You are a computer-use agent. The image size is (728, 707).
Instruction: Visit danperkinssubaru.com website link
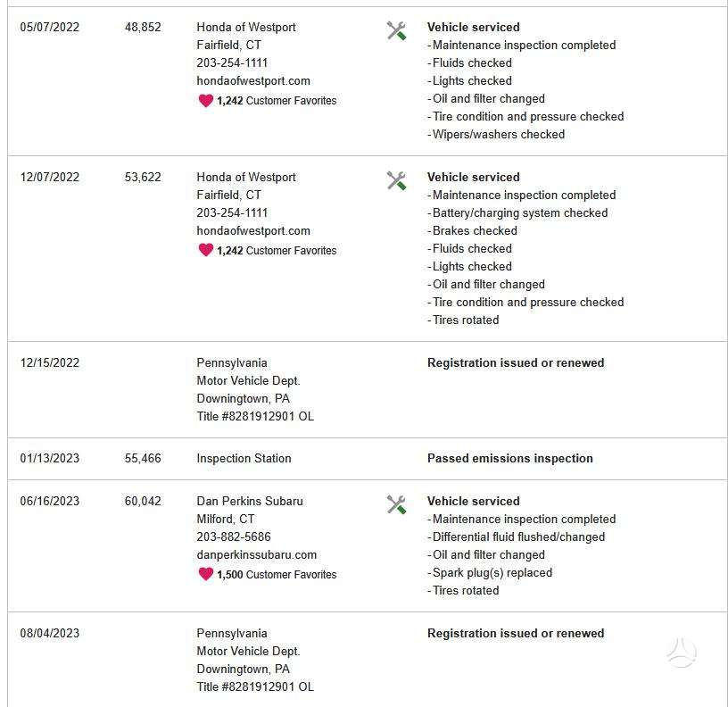click(256, 554)
